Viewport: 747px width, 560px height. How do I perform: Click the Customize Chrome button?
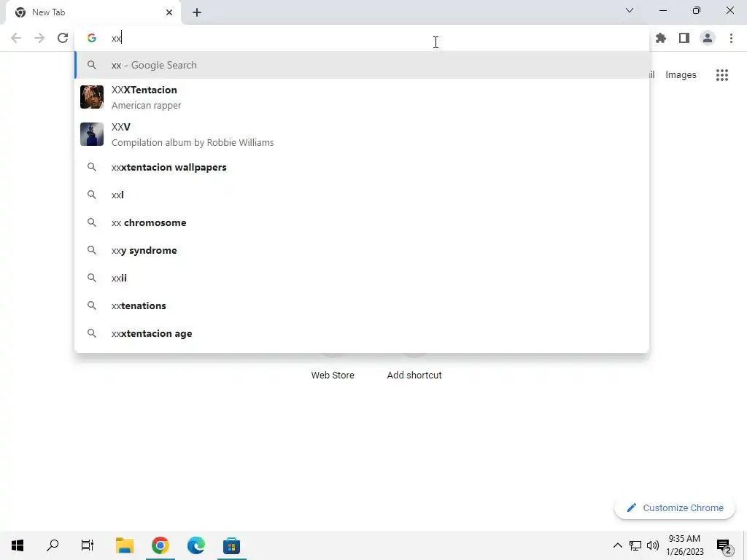click(675, 508)
